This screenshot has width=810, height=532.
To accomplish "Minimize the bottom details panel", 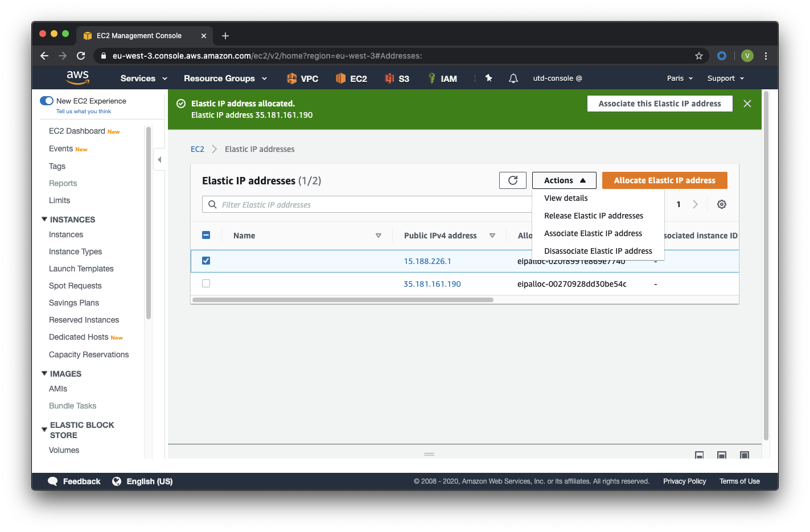I will point(700,455).
